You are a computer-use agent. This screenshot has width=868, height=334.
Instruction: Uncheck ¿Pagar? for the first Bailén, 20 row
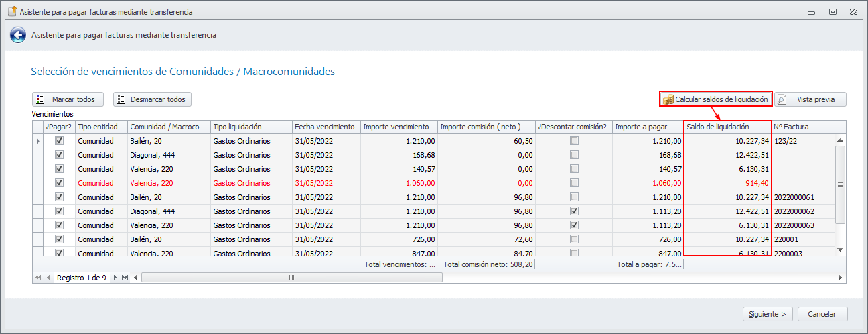pyautogui.click(x=59, y=141)
